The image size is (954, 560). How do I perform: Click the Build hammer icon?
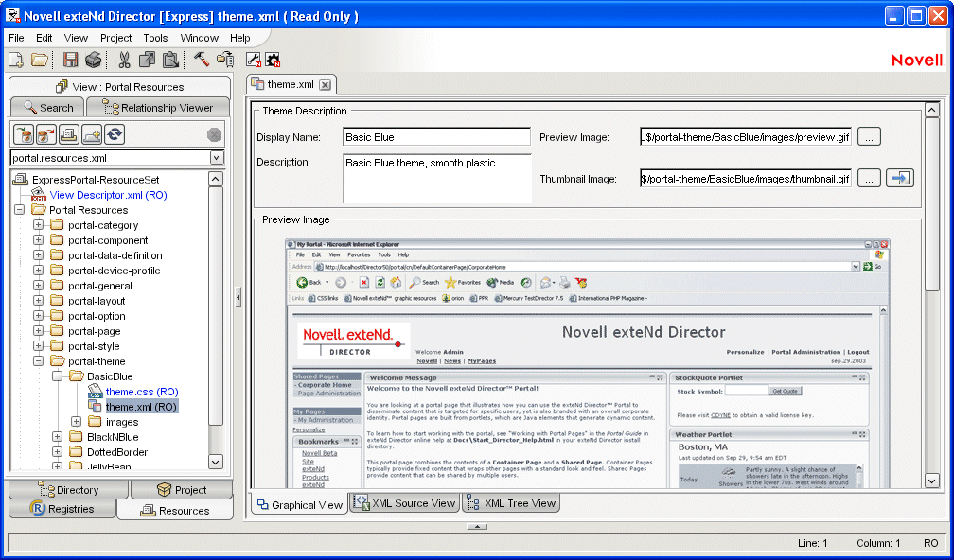click(x=202, y=60)
